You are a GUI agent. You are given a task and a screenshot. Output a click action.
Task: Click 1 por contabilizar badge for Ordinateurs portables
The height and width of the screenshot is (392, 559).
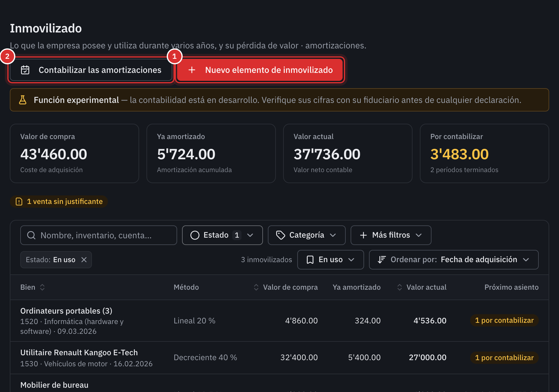tap(504, 320)
